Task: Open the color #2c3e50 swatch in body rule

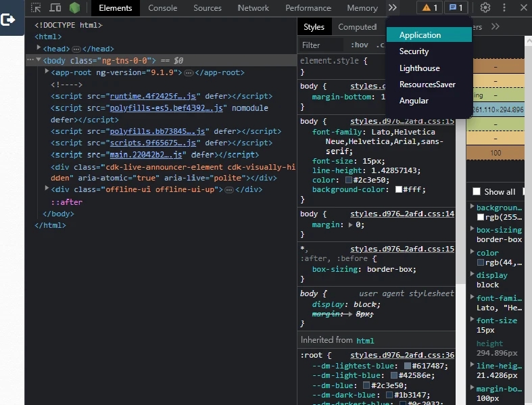Action: pos(349,180)
